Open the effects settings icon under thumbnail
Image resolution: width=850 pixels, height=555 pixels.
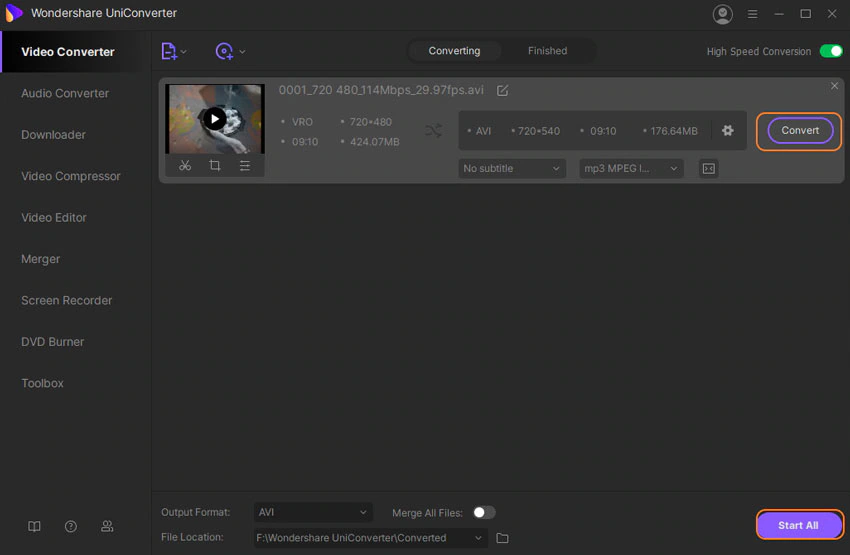click(245, 165)
